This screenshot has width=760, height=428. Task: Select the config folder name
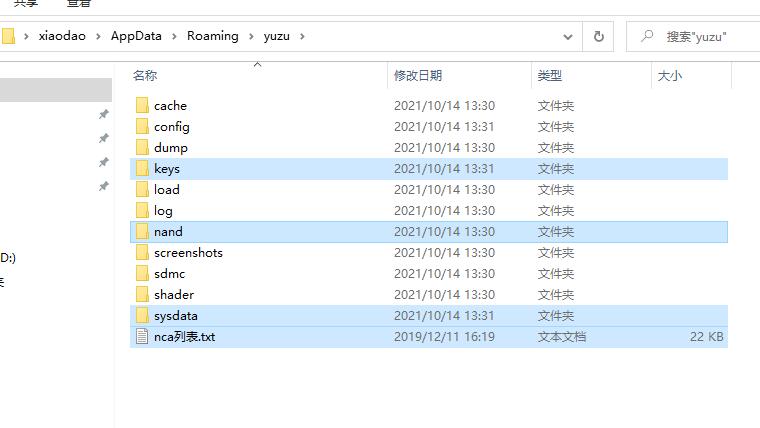point(172,127)
